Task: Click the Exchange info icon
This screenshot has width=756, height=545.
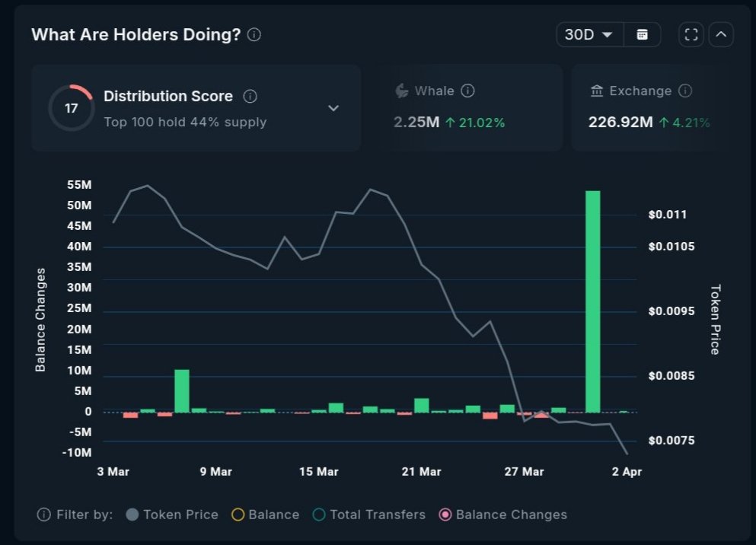Action: (685, 91)
